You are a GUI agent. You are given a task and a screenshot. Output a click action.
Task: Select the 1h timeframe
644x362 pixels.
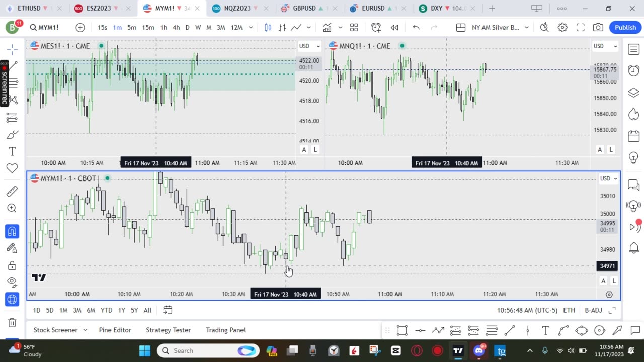pos(164,28)
